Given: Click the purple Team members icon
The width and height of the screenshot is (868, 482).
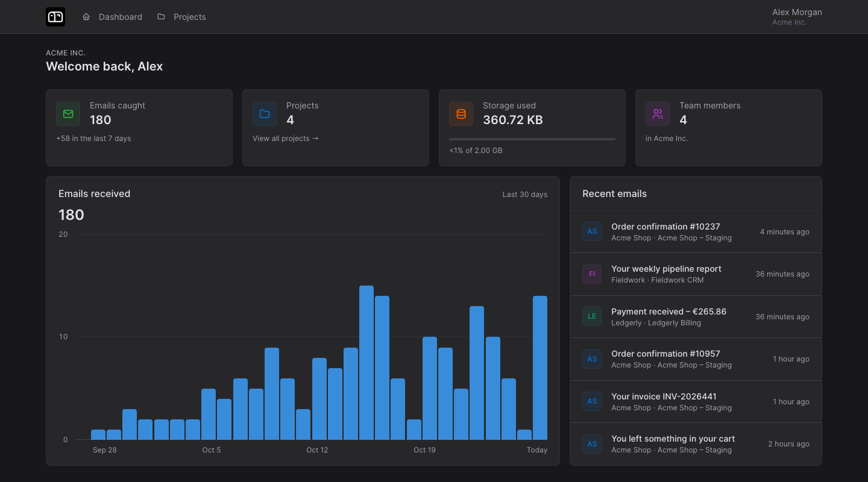Looking at the screenshot, I should (658, 114).
